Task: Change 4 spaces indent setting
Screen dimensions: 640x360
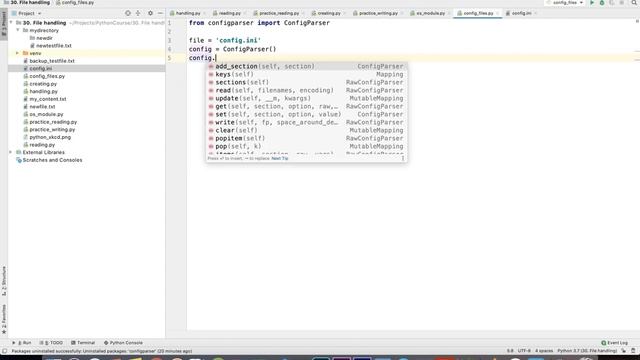Action: click(544, 351)
